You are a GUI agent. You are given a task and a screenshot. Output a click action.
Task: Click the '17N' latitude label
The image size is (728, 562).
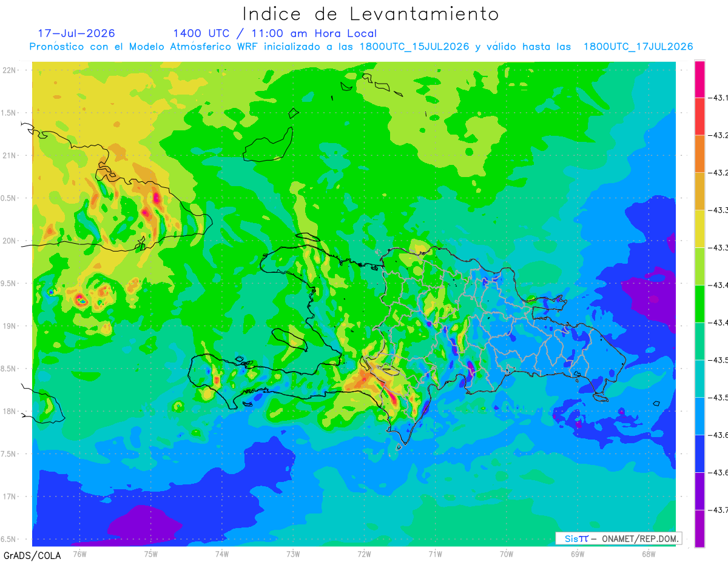click(10, 497)
